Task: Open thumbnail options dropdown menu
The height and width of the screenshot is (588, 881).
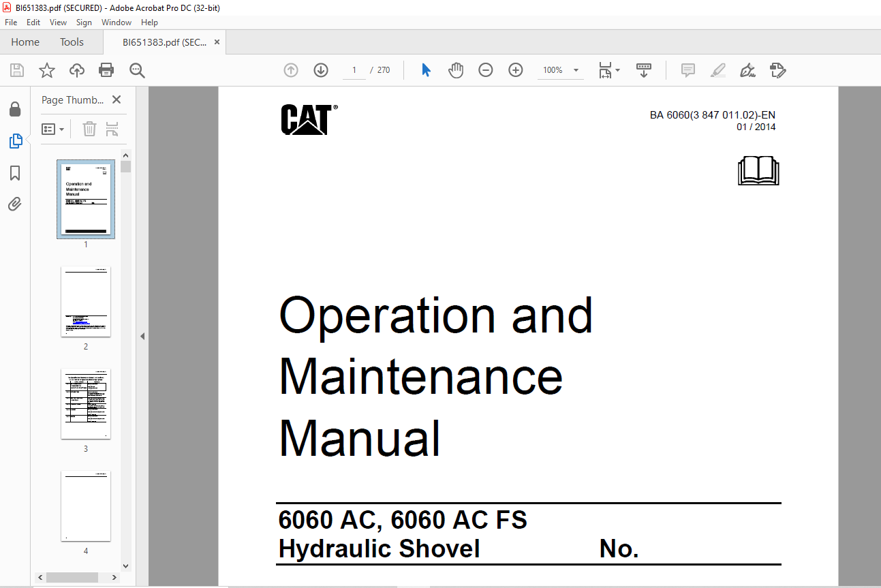Action: [x=53, y=129]
